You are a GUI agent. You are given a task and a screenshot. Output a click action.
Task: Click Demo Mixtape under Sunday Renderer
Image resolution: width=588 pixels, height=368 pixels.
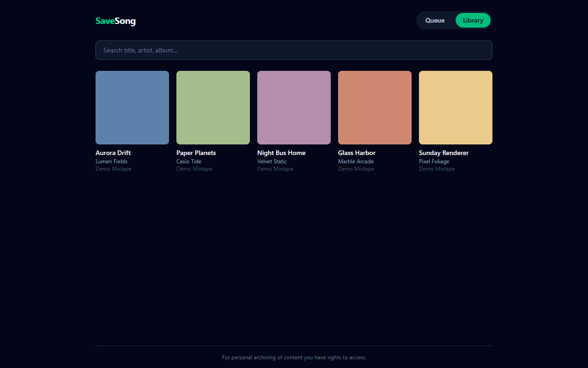coord(437,169)
